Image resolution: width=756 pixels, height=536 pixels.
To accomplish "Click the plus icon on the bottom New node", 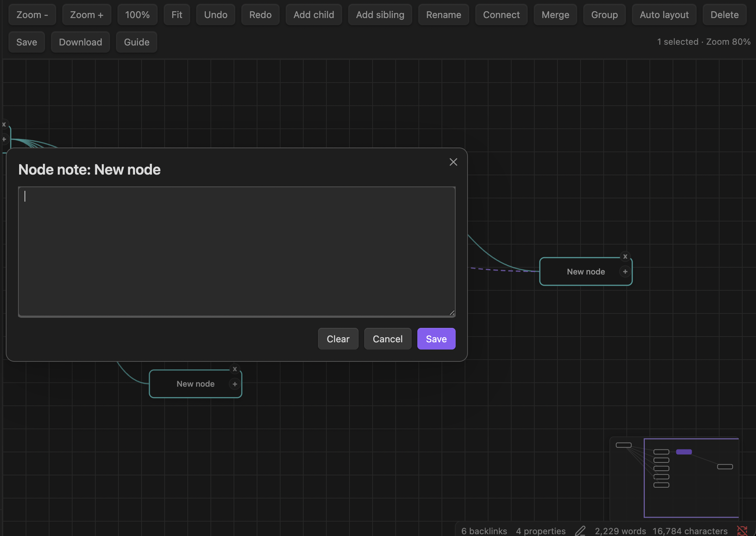I will click(x=235, y=384).
